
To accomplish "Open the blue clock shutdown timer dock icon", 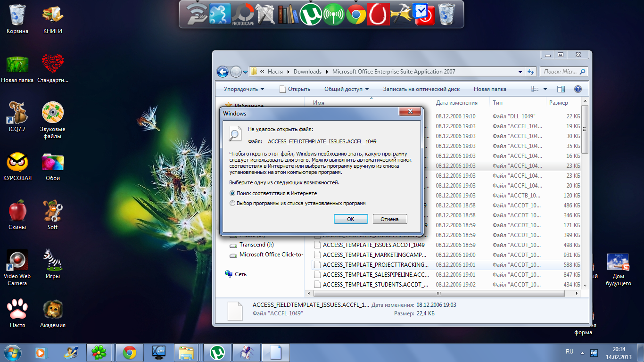I will pyautogui.click(x=424, y=14).
